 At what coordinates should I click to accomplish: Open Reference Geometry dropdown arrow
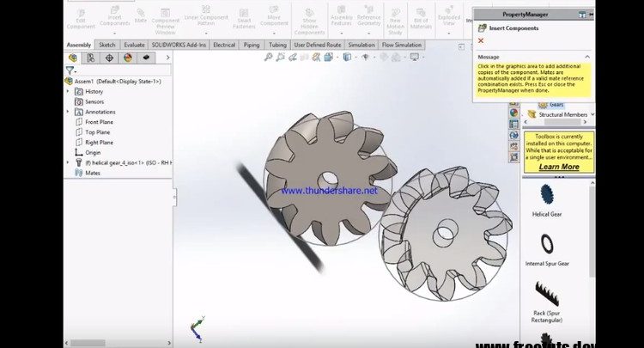(369, 34)
